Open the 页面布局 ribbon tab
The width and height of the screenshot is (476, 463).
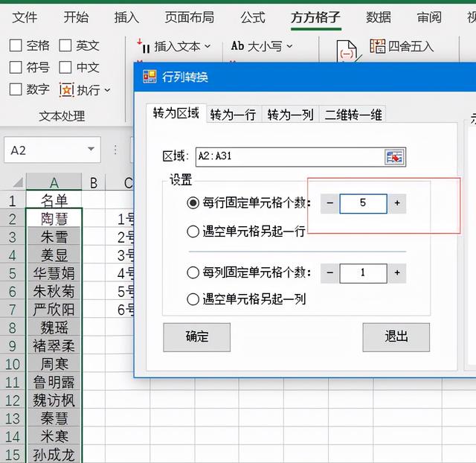pyautogui.click(x=189, y=17)
